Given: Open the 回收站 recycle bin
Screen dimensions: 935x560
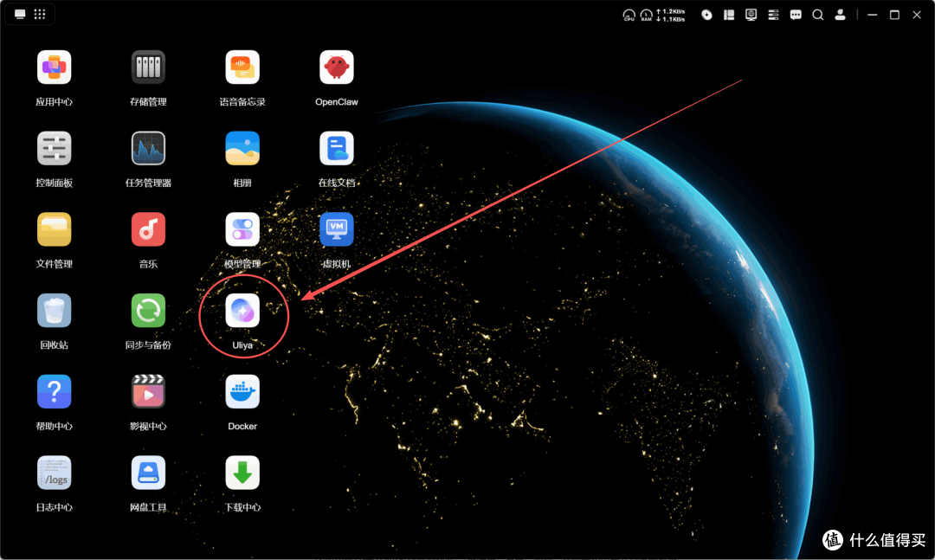Looking at the screenshot, I should 55,311.
